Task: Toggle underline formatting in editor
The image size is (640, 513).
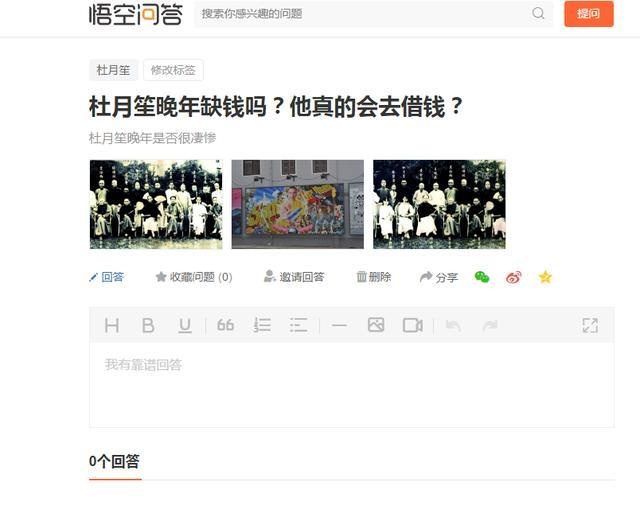Action: pos(185,326)
